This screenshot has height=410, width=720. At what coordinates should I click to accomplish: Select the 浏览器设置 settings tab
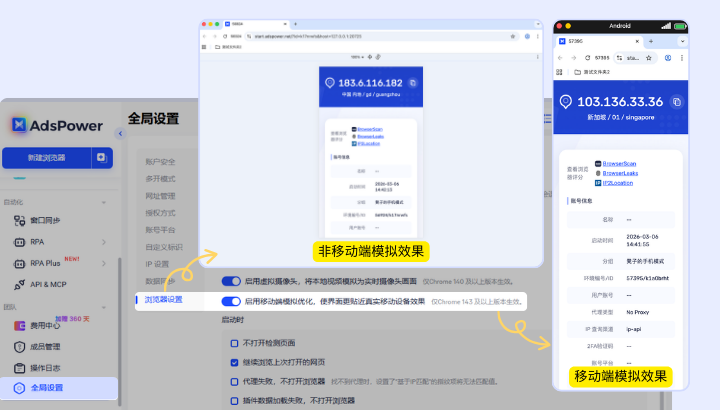(163, 299)
